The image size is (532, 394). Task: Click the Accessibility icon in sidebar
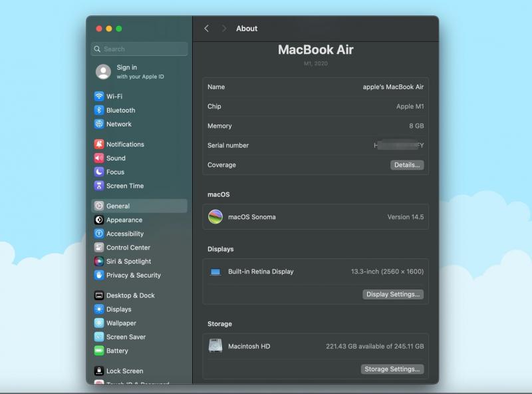click(x=98, y=234)
